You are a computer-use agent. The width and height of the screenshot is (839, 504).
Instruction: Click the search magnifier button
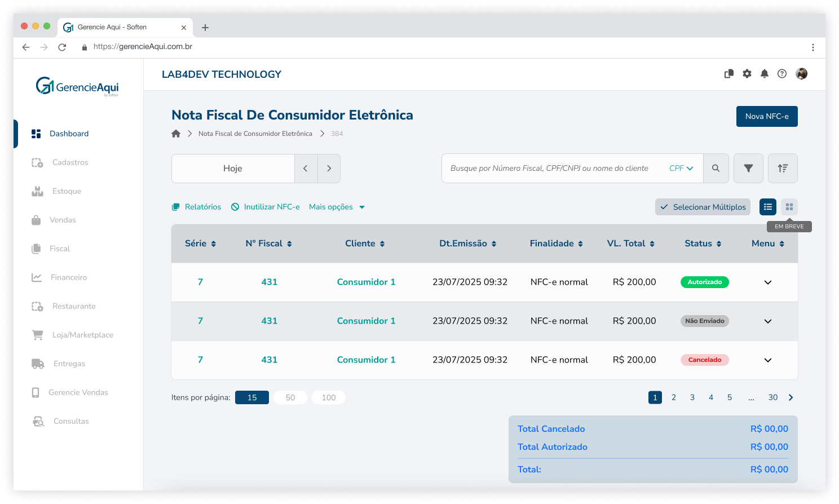coord(716,168)
